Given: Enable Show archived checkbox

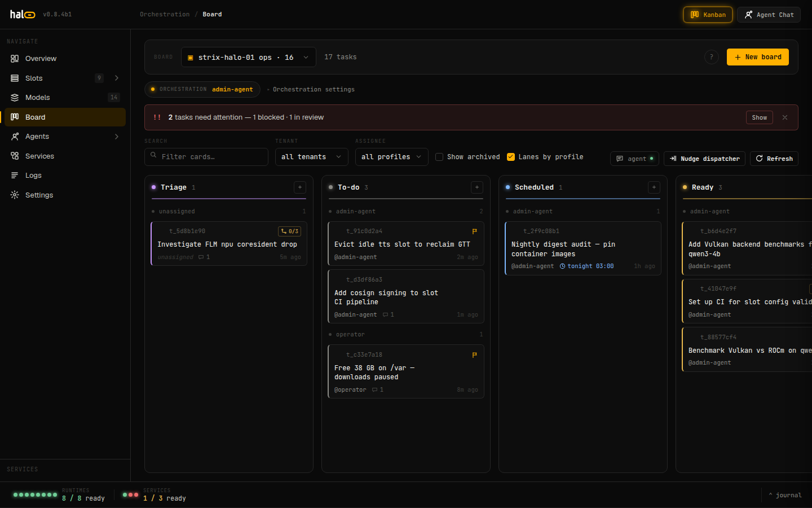Looking at the screenshot, I should pos(439,157).
